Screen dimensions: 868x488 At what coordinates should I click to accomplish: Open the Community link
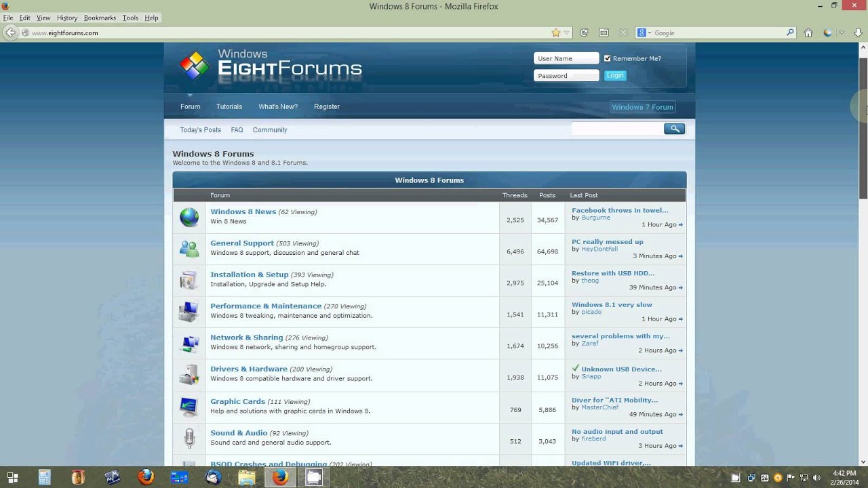coord(270,129)
